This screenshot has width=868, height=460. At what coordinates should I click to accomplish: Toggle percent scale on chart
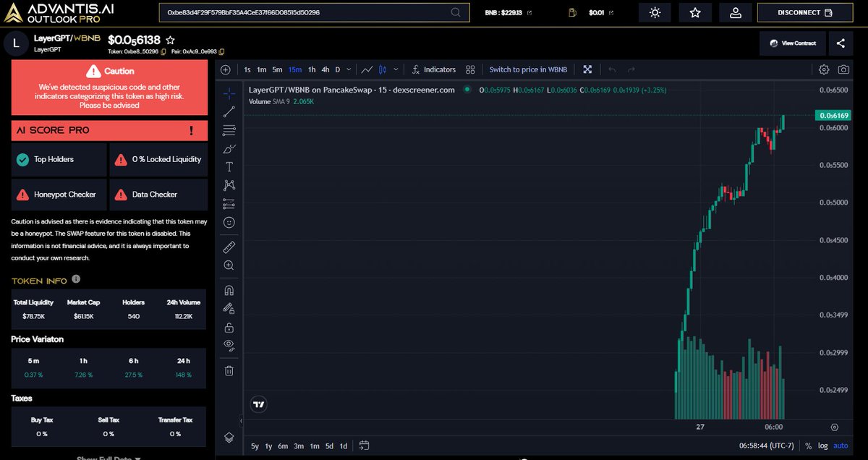click(808, 446)
